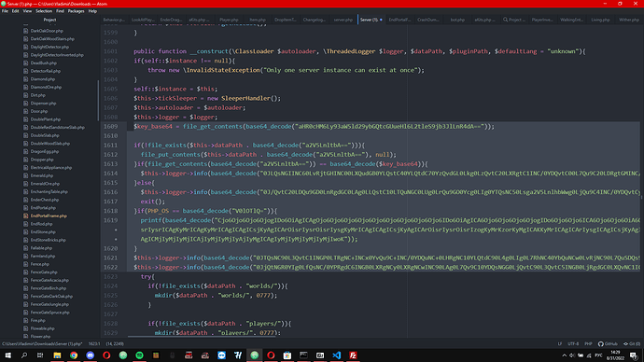Change the LF line ending setting
This screenshot has height=362, width=644.
559,344
